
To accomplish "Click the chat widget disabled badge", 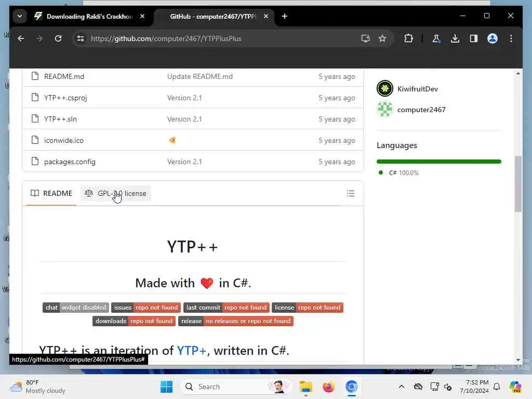I will pos(76,308).
